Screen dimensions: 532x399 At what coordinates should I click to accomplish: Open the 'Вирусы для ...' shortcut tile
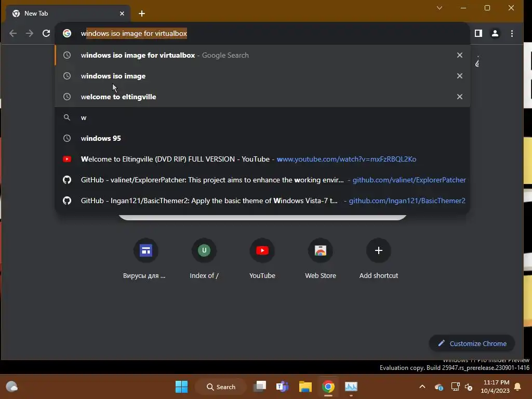pyautogui.click(x=145, y=259)
